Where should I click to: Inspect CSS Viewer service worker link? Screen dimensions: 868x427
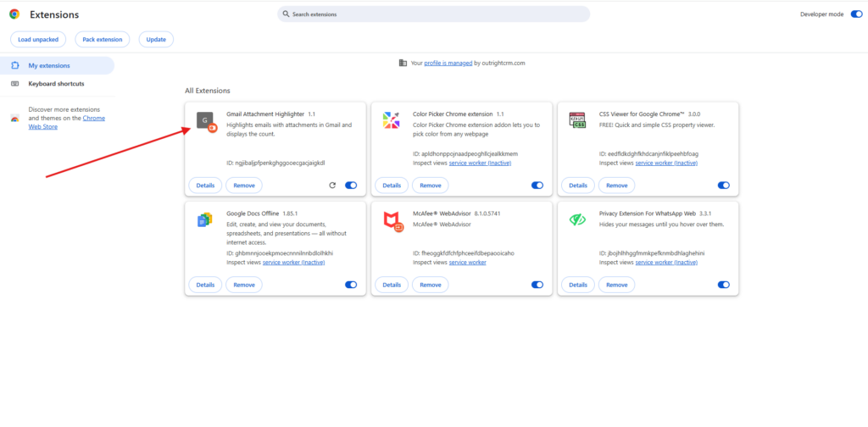pyautogui.click(x=666, y=164)
